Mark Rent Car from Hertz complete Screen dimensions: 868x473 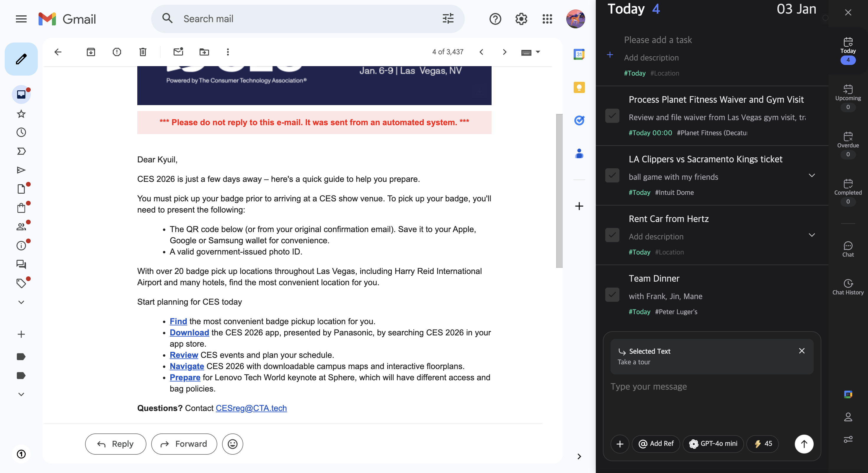612,235
